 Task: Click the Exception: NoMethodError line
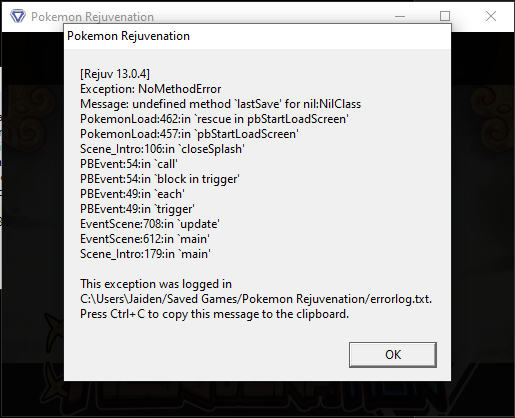[150, 89]
